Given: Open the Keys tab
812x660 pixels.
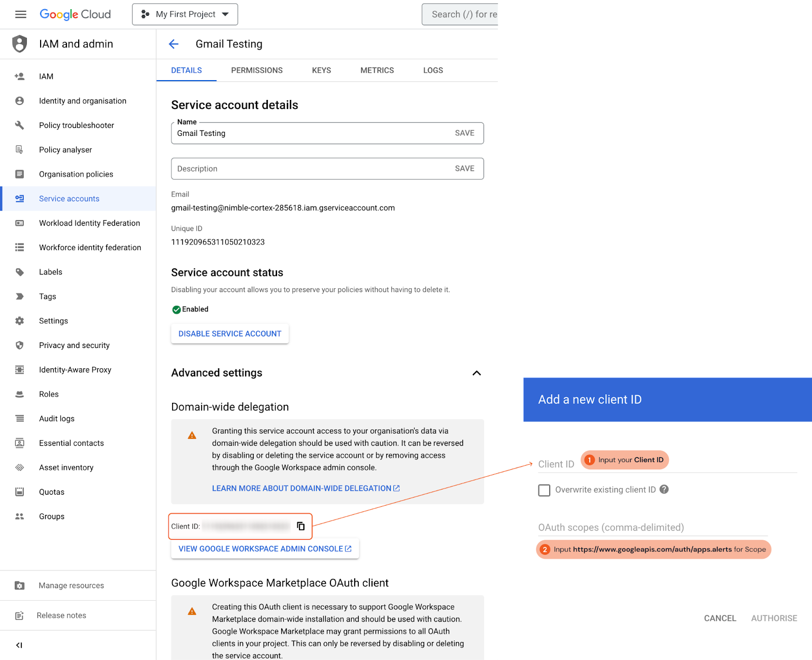Looking at the screenshot, I should (x=321, y=71).
